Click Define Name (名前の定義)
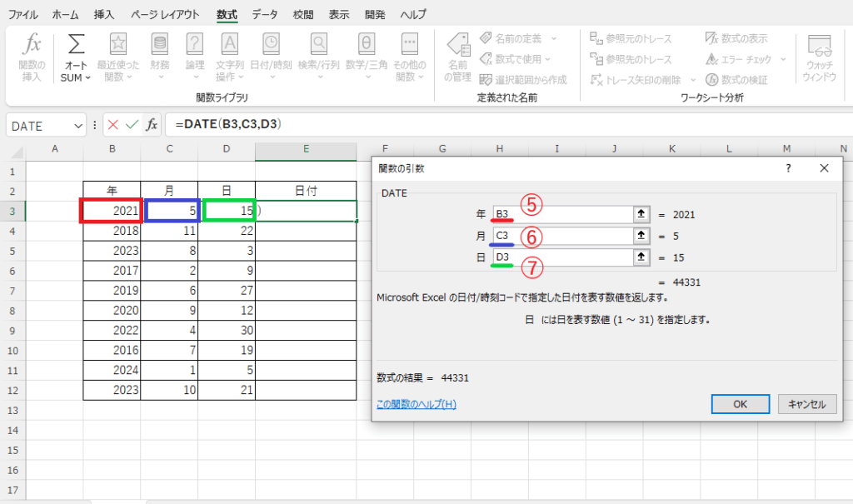The image size is (853, 504). 511,38
